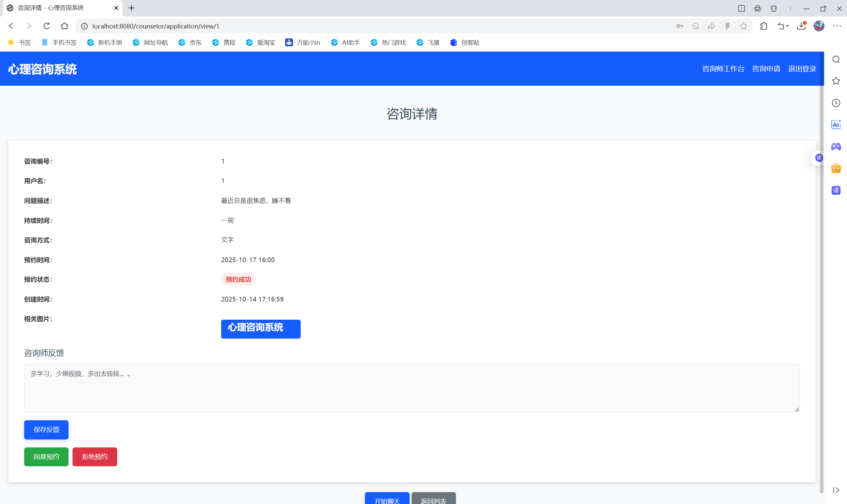Collapse the right sidebar panel

(836, 490)
